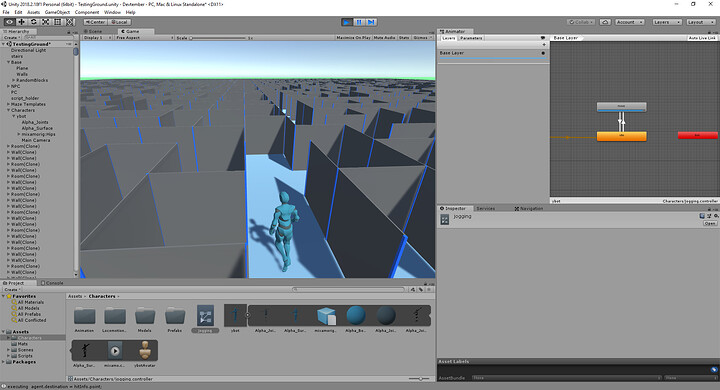Select the mixamo.com animation clip asset

115,351
